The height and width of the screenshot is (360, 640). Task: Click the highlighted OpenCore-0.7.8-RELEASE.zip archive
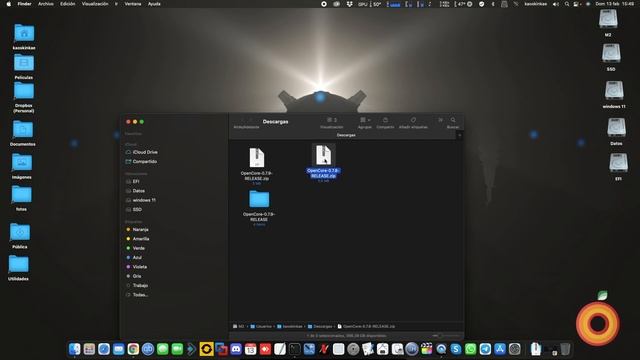point(323,155)
